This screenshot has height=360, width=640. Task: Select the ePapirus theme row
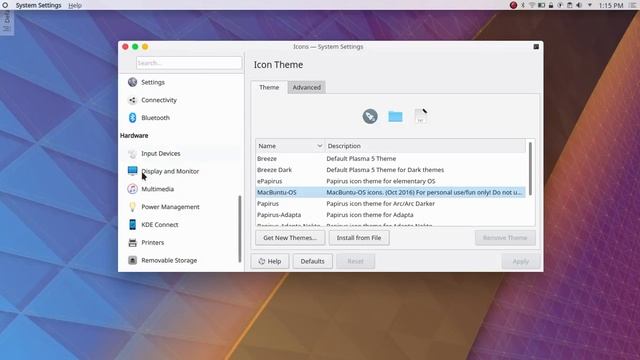[391, 181]
